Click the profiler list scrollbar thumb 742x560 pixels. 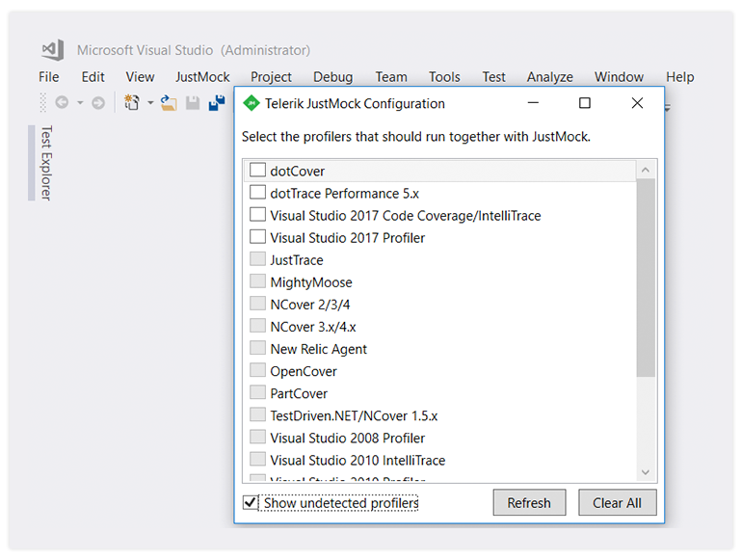(646, 278)
